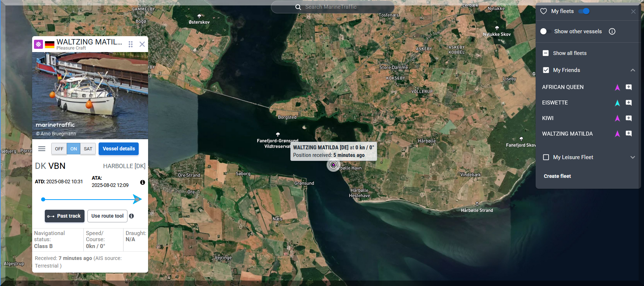
Task: Enable the Show other vessels switch
Action: [x=545, y=31]
